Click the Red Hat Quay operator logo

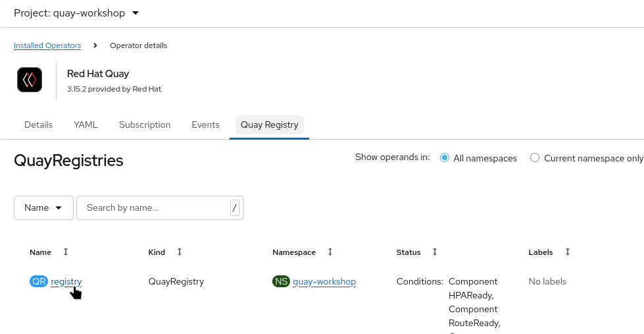tap(30, 80)
